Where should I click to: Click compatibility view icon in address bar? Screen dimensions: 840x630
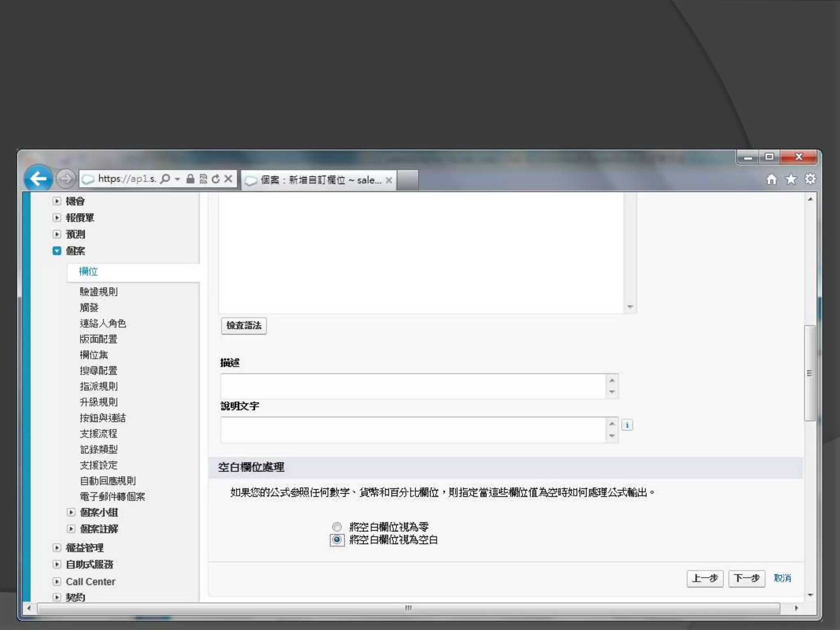click(x=203, y=179)
